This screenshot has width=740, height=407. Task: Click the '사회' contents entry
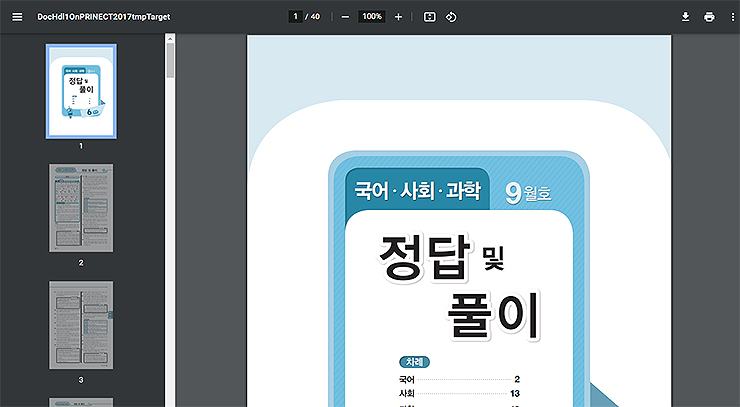click(459, 393)
